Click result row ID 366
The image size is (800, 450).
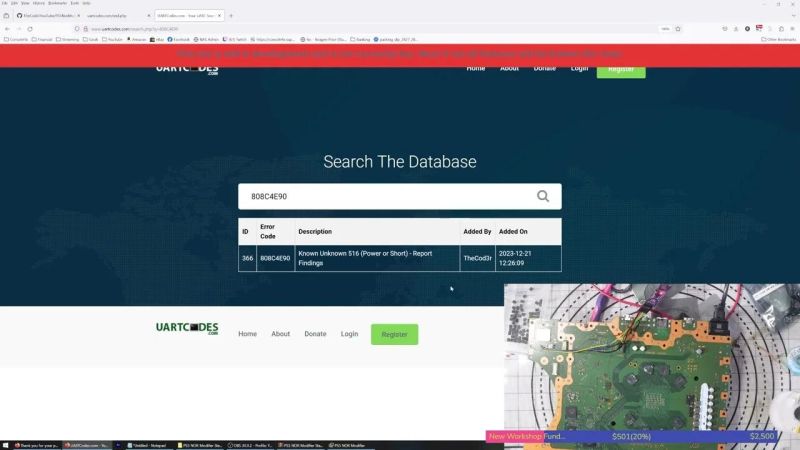pyautogui.click(x=399, y=258)
